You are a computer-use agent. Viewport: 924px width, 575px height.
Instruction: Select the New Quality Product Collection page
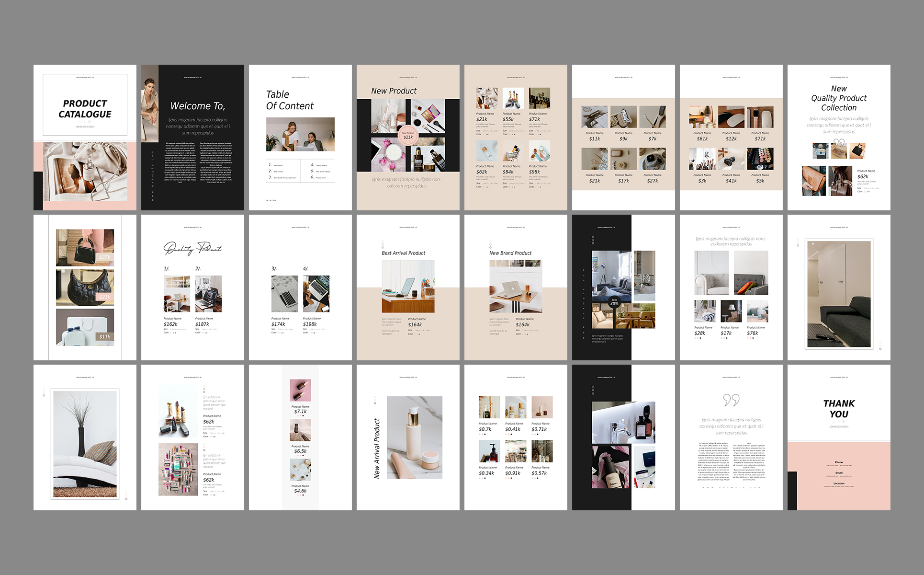click(x=839, y=138)
